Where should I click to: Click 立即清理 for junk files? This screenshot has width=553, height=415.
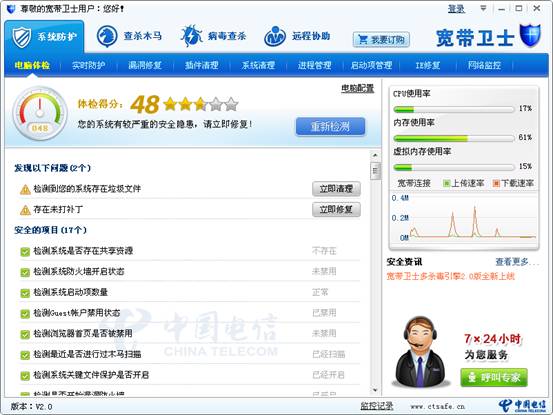pyautogui.click(x=336, y=189)
